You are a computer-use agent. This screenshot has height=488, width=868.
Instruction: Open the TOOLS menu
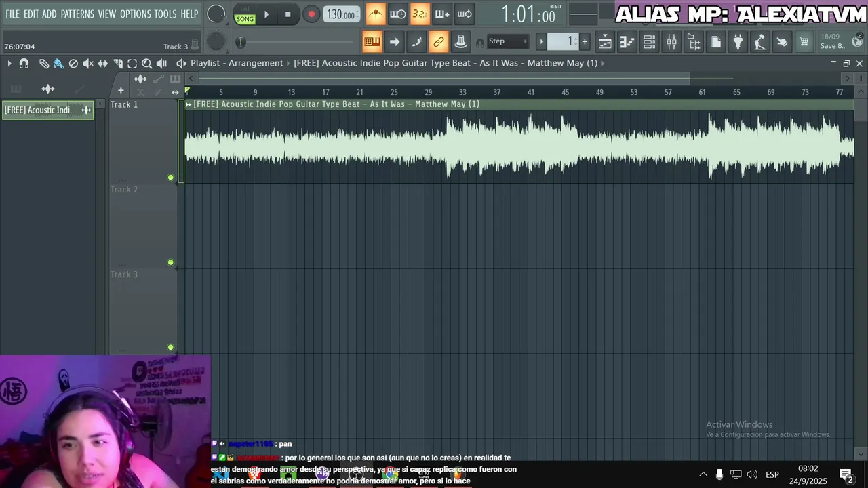[165, 14]
